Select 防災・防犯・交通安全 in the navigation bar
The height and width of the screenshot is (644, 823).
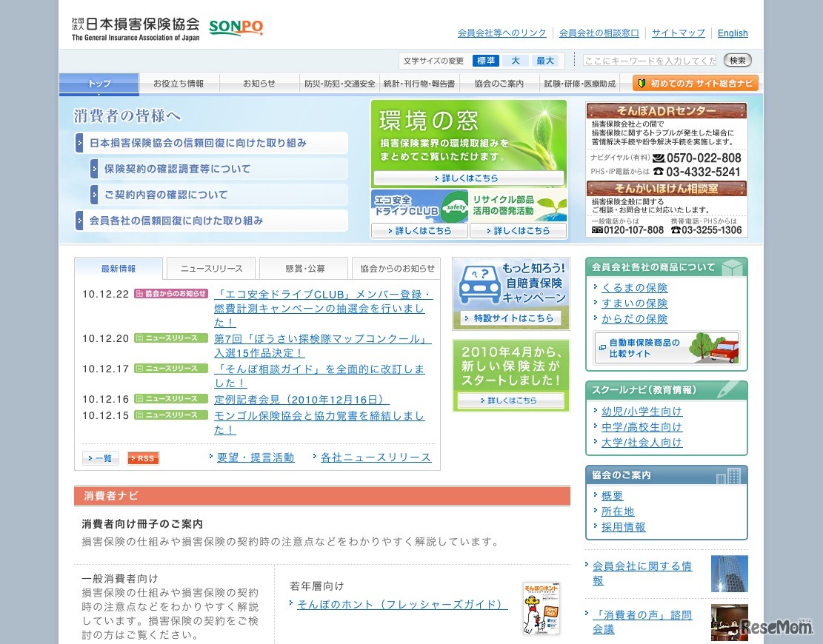click(x=340, y=84)
